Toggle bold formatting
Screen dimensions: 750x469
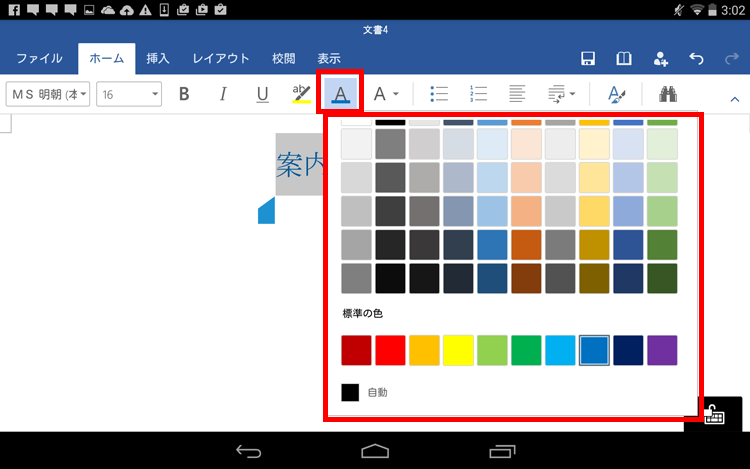(184, 94)
